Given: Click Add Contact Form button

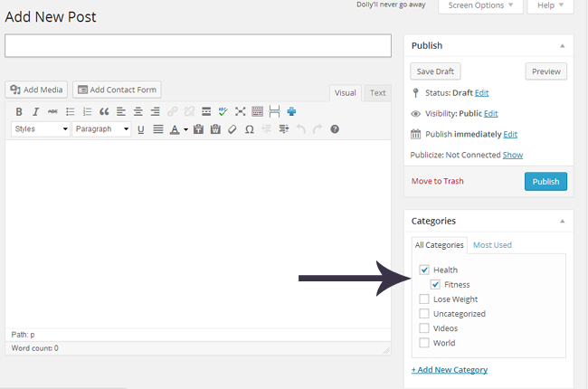Looking at the screenshot, I should [x=117, y=90].
